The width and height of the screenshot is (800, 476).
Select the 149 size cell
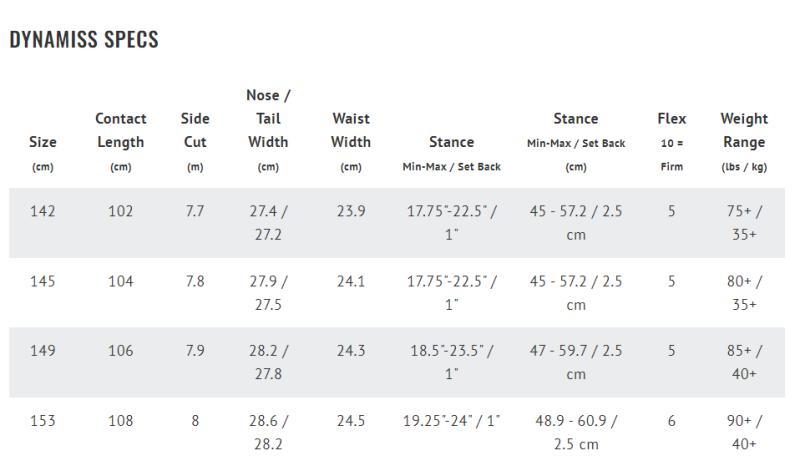[43, 351]
